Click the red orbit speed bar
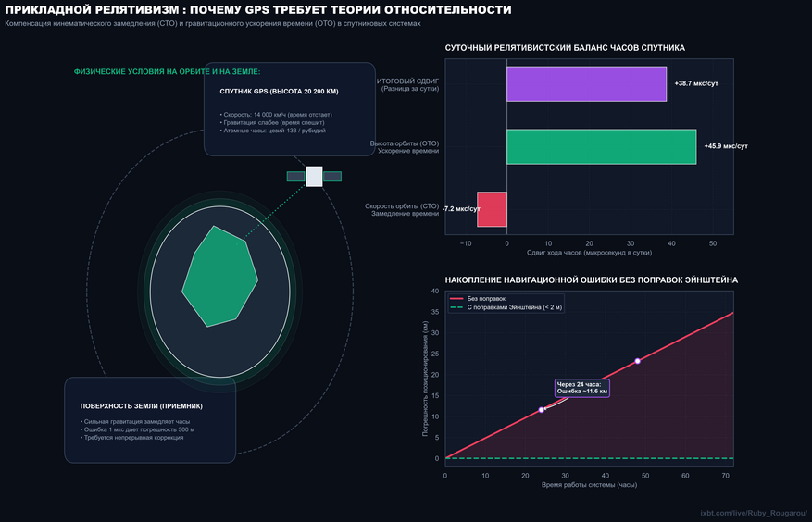The width and height of the screenshot is (812, 522). 492,209
